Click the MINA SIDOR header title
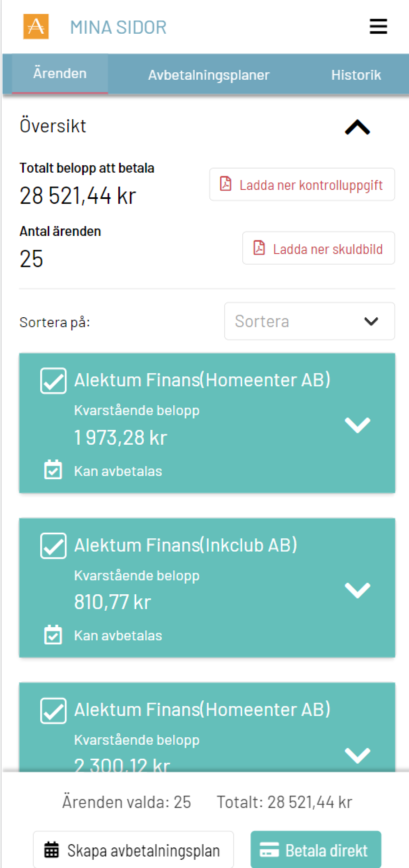 tap(118, 28)
